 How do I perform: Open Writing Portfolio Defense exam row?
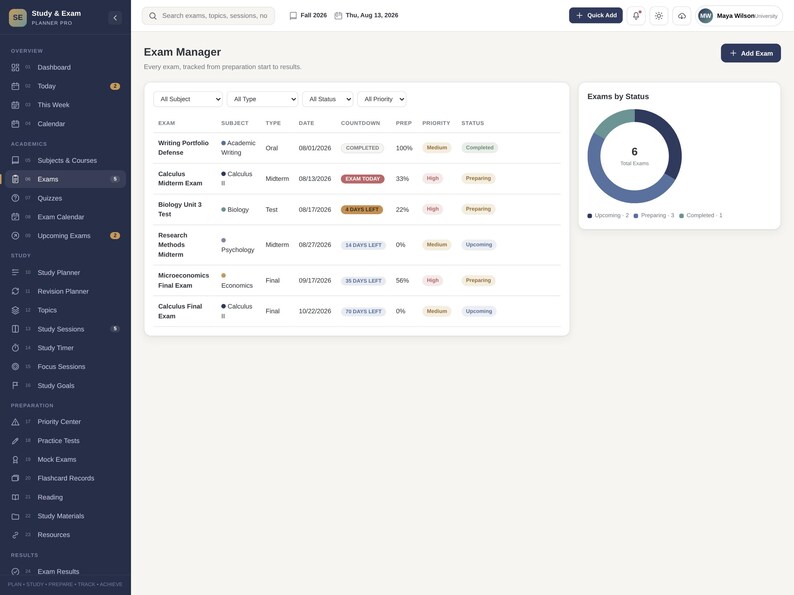click(357, 148)
